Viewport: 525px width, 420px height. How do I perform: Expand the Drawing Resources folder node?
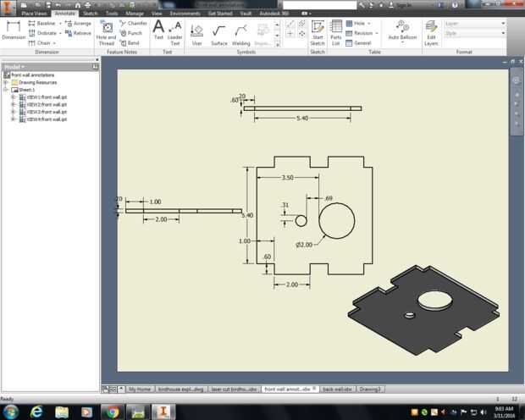coord(6,82)
